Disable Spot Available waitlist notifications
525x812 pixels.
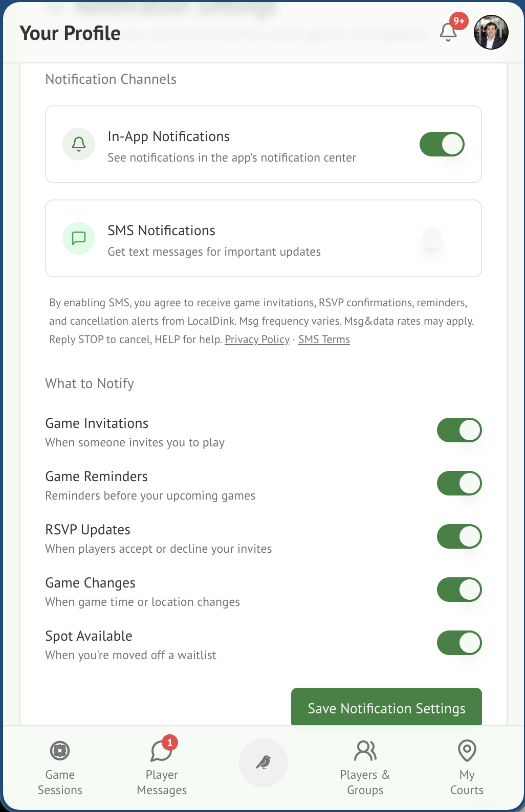click(x=458, y=643)
